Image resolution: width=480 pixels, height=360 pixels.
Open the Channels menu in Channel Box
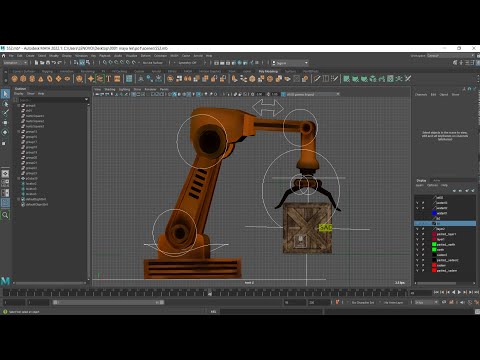coord(421,95)
